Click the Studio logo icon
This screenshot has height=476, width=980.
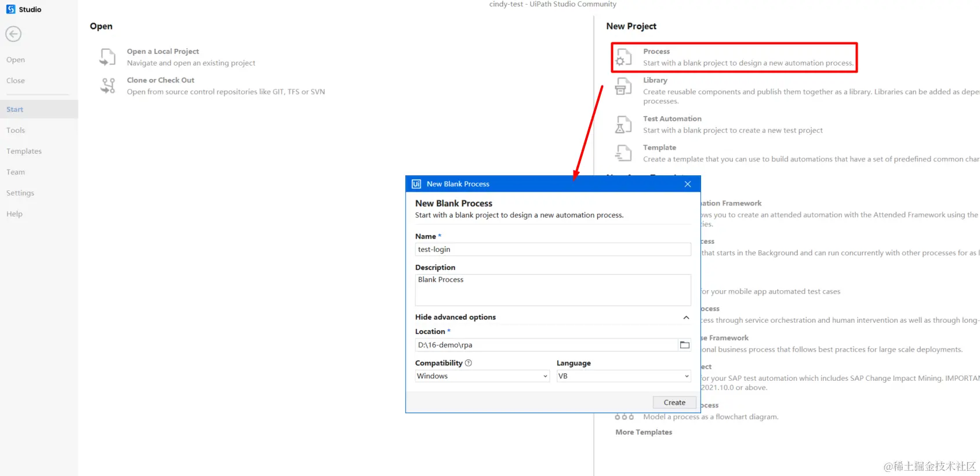10,9
